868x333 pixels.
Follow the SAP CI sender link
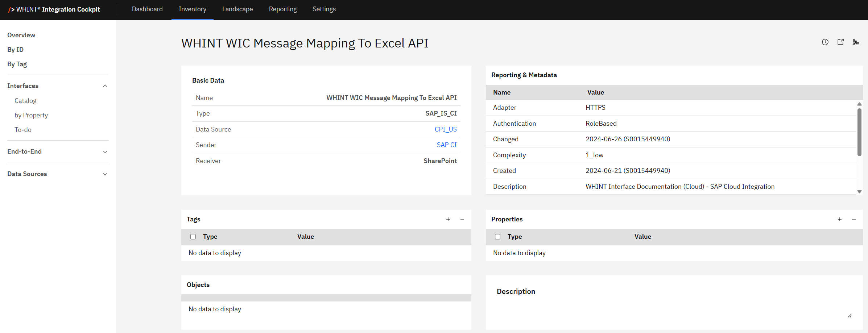(x=447, y=145)
